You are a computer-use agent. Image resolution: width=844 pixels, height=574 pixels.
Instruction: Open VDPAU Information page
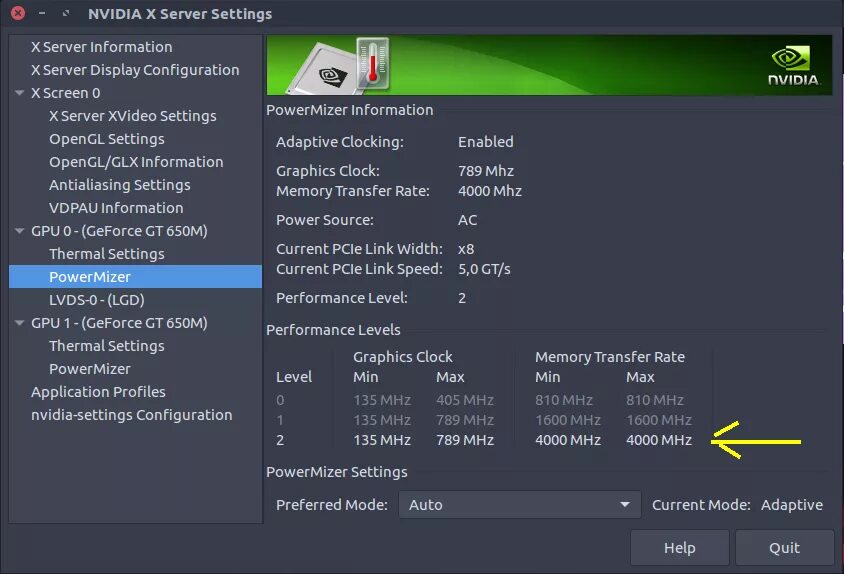pos(116,208)
